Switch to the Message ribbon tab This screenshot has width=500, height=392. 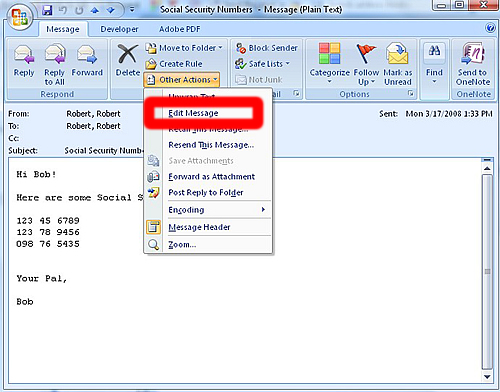click(x=63, y=29)
